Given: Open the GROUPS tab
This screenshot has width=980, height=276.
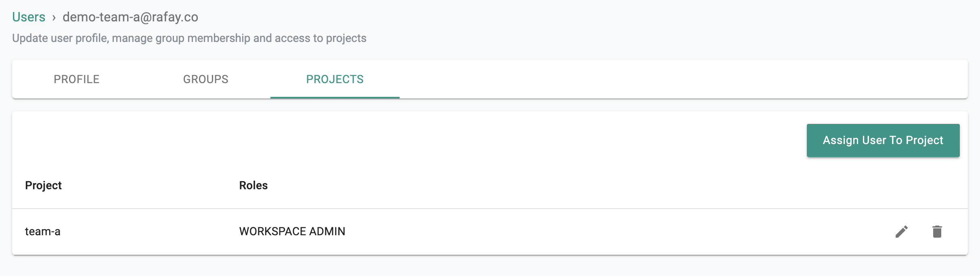Looking at the screenshot, I should (206, 79).
